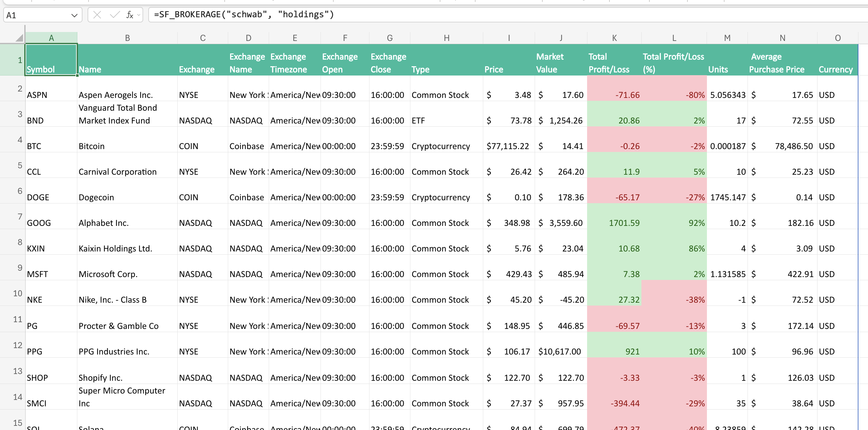Click the KXIN profit cell 10.68
868x430 pixels.
[614, 242]
